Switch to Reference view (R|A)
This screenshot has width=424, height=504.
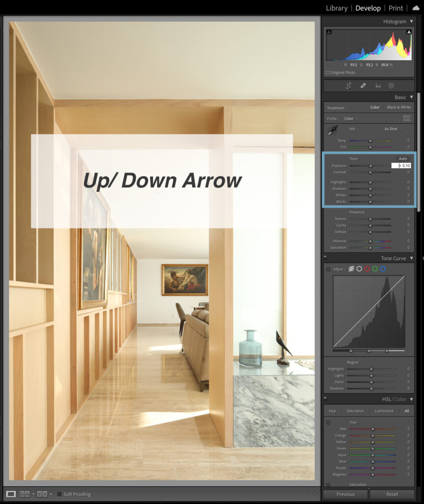pyautogui.click(x=25, y=494)
